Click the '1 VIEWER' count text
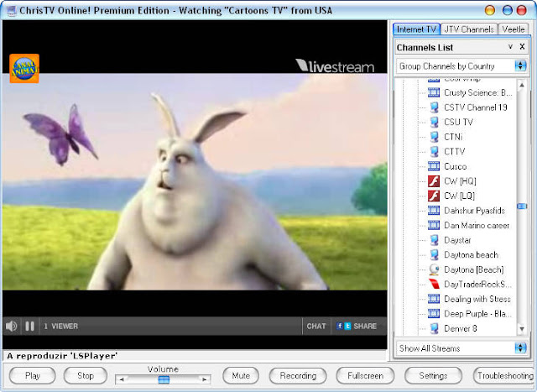537x392 pixels. pyautogui.click(x=61, y=326)
